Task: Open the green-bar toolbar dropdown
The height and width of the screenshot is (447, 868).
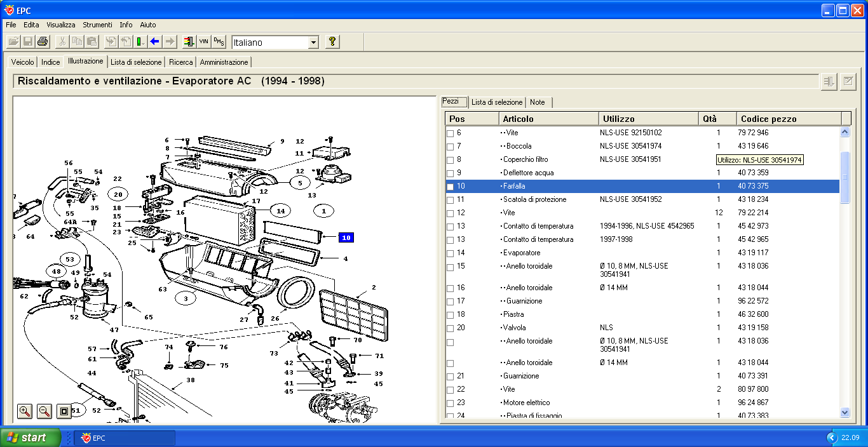Action: coord(140,42)
